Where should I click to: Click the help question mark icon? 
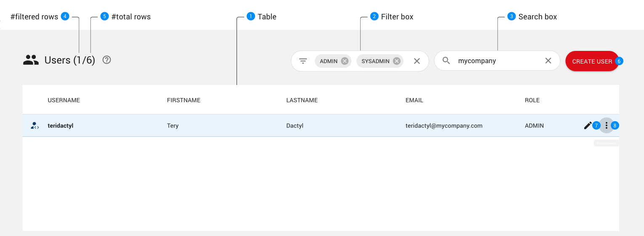click(107, 60)
